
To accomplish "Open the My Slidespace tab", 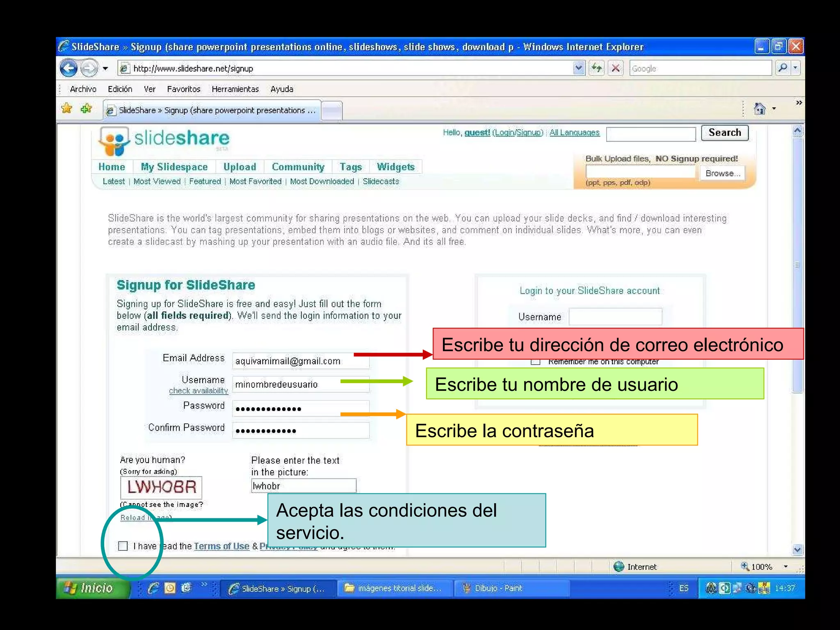I will tap(174, 167).
